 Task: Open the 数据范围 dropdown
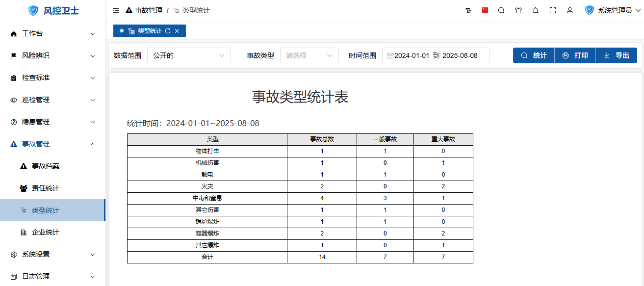click(189, 55)
